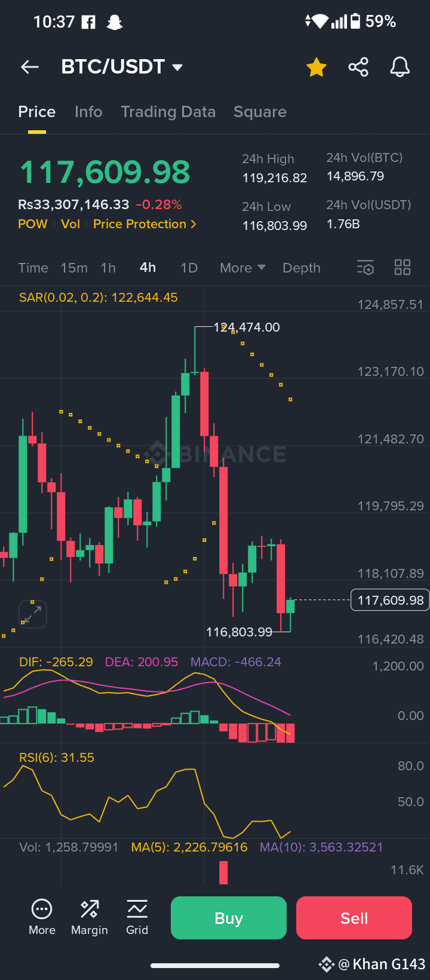Click the 24h Low value 116,803.99
This screenshot has width=430, height=980.
[x=275, y=226]
